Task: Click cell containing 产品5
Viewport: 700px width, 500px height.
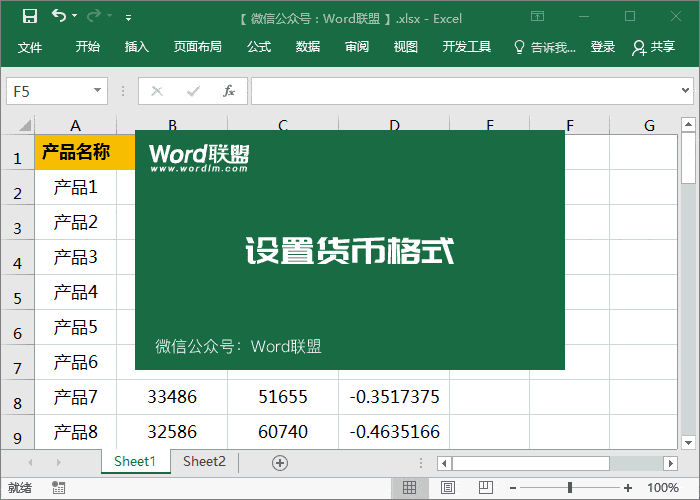Action: click(75, 327)
